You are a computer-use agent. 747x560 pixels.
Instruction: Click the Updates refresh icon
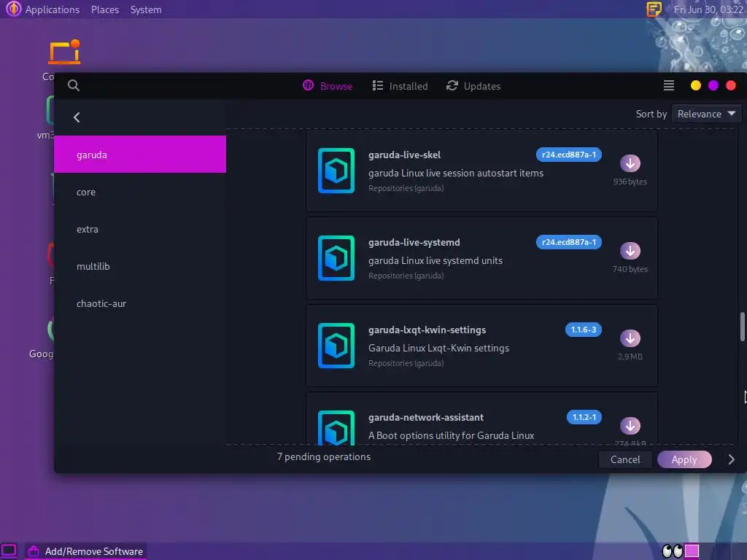[x=452, y=85]
